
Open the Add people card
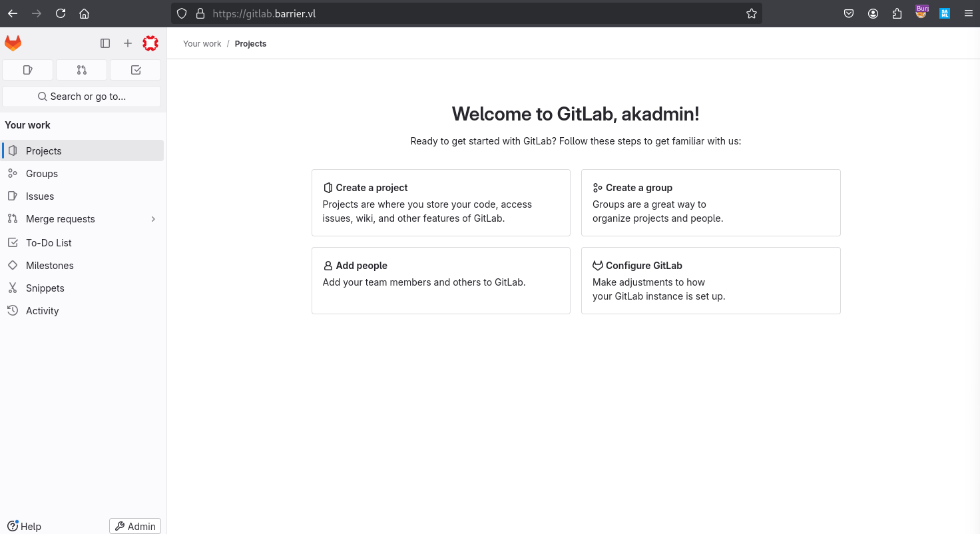441,280
